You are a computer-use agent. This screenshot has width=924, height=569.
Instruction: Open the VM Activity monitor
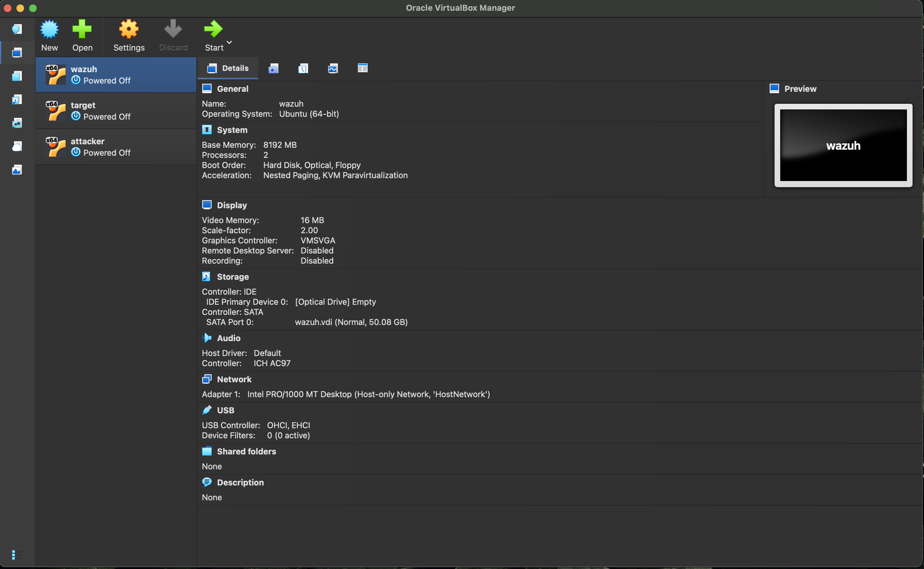[332, 68]
